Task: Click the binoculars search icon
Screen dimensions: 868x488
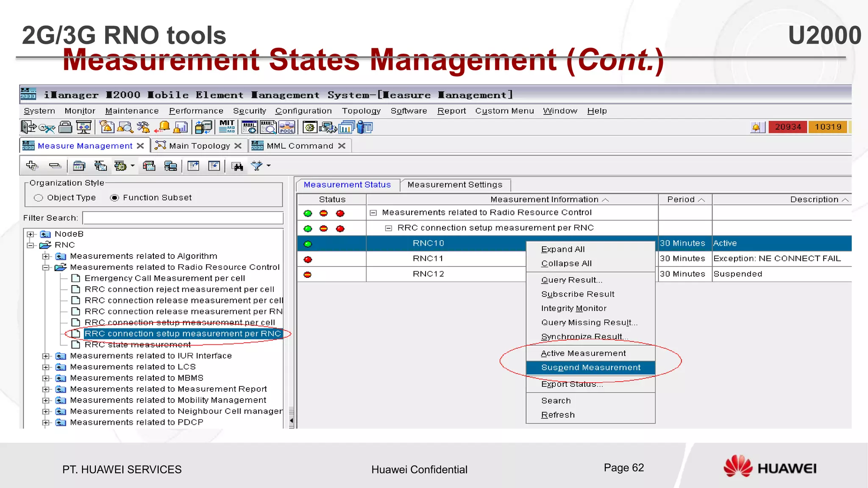Action: 237,166
